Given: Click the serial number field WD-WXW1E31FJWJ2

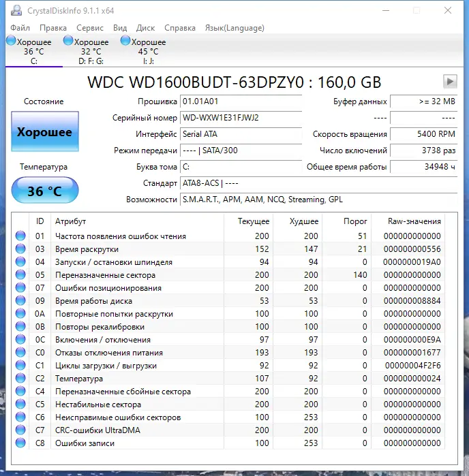Looking at the screenshot, I should click(241, 118).
